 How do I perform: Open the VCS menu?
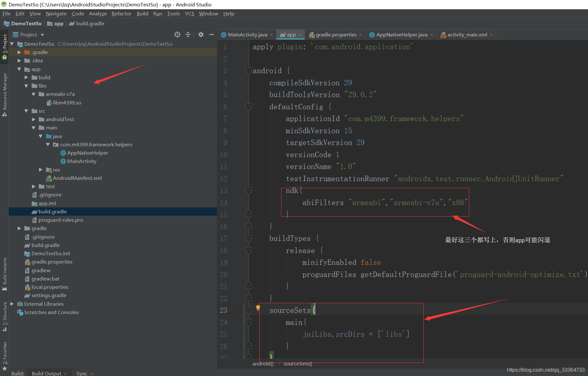coord(190,13)
